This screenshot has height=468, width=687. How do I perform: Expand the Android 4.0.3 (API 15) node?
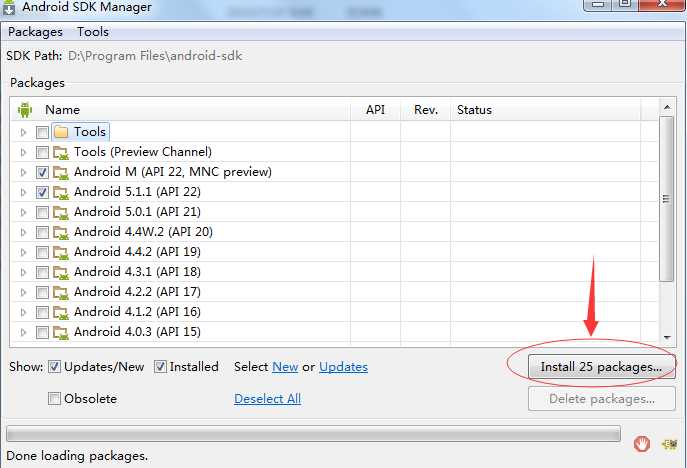coord(23,332)
